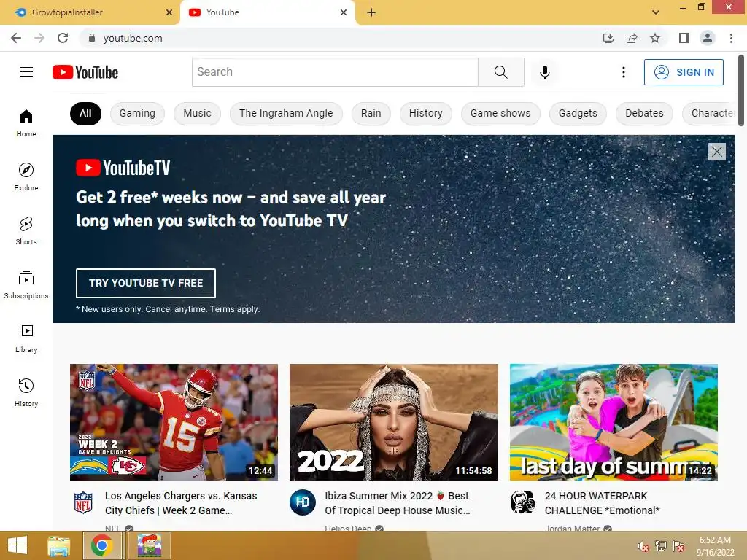This screenshot has height=560, width=747.
Task: Close the GrowtopiaInstaller tab
Action: pos(169,12)
